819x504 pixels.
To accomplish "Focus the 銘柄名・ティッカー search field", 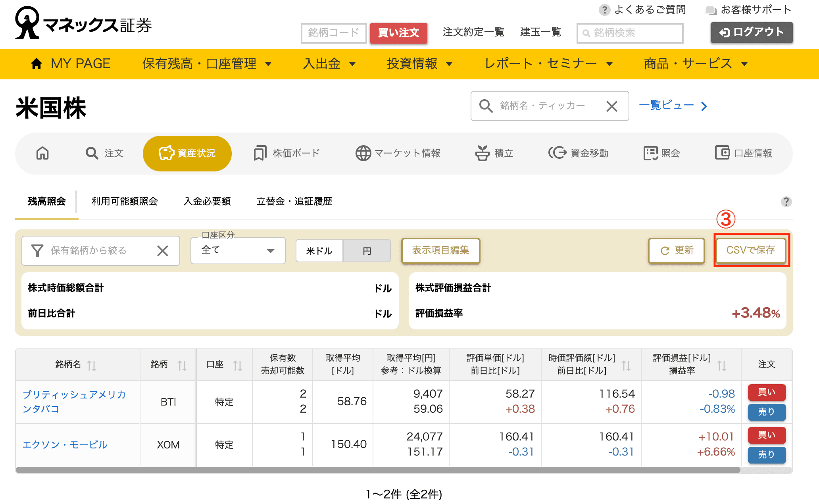I will (550, 106).
